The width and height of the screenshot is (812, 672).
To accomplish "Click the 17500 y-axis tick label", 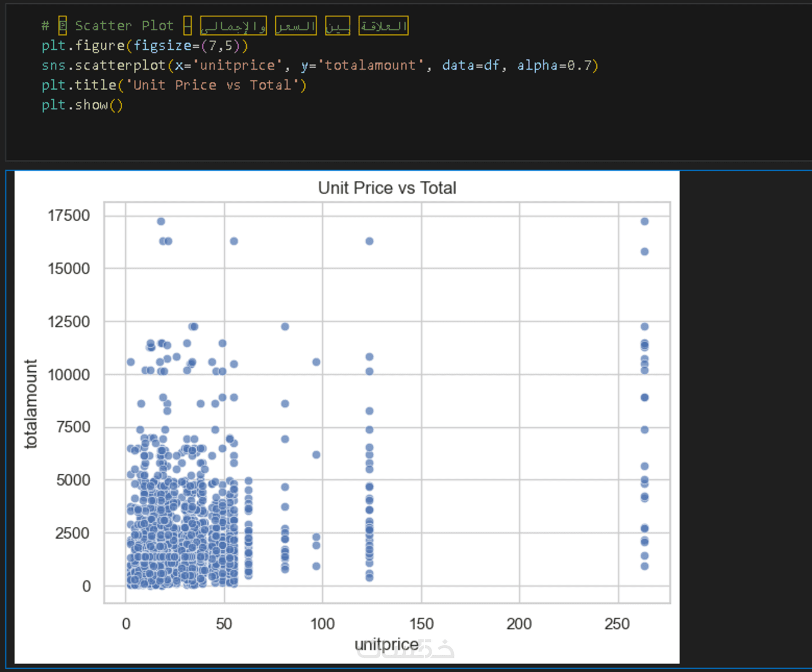I will click(x=69, y=216).
